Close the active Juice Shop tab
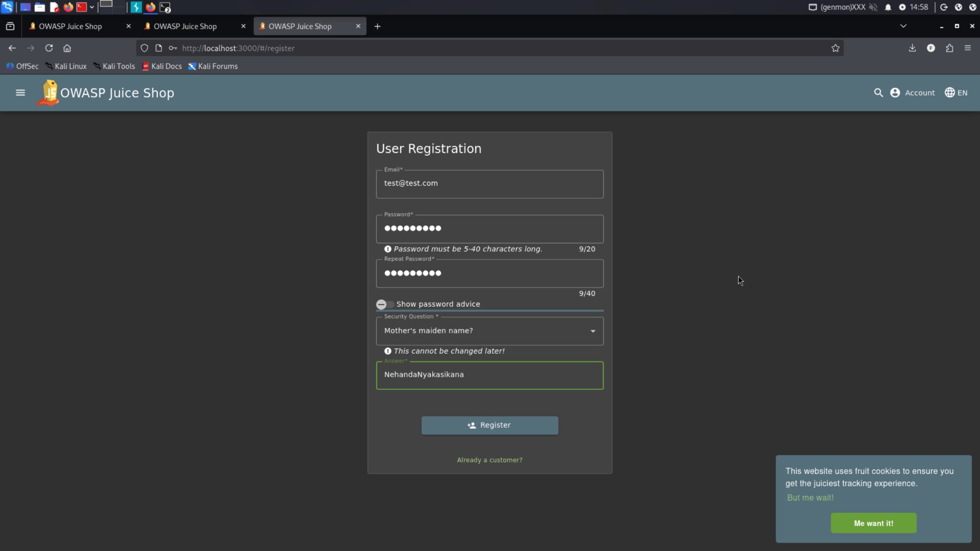The image size is (980, 551). [x=358, y=26]
